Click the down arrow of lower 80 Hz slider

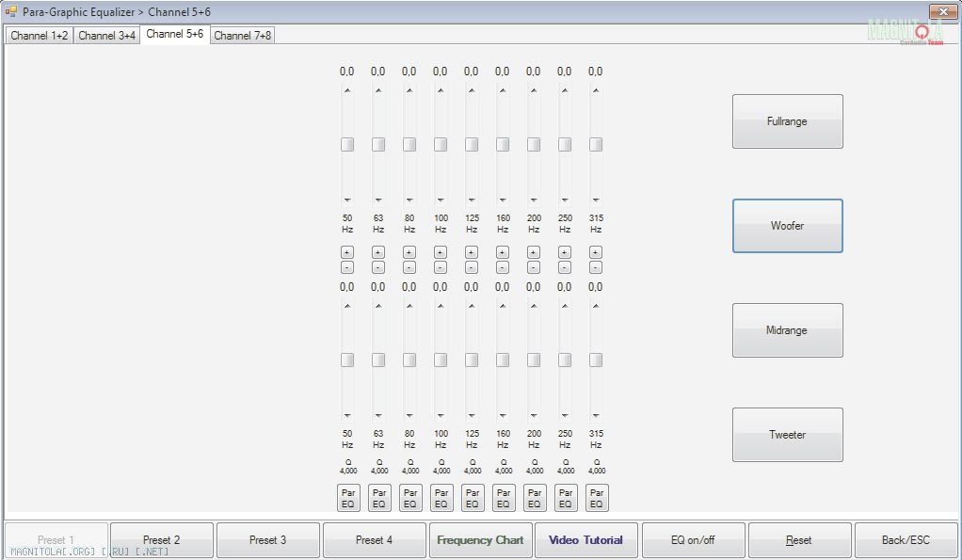click(409, 415)
